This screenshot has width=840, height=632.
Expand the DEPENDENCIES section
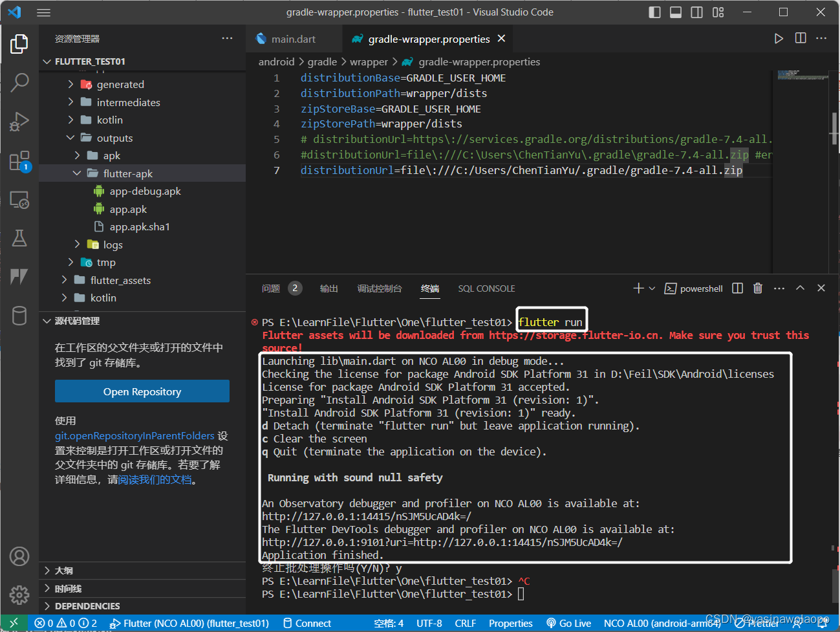(142, 606)
